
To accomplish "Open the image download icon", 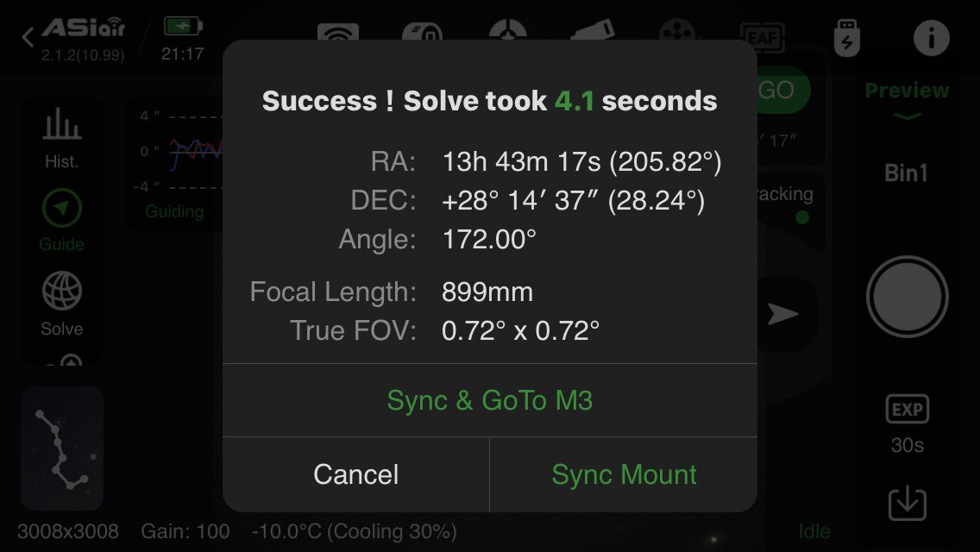I will [907, 503].
